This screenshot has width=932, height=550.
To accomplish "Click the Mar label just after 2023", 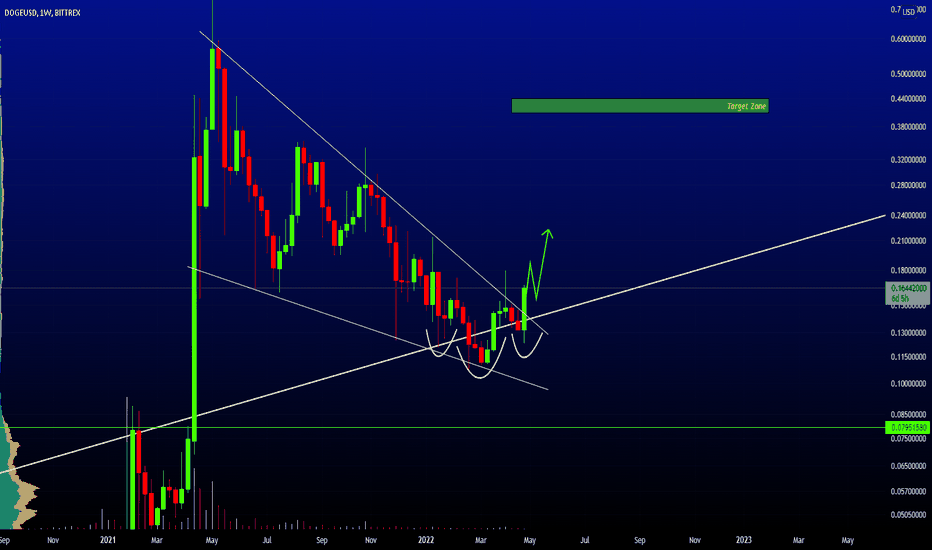I will click(798, 540).
